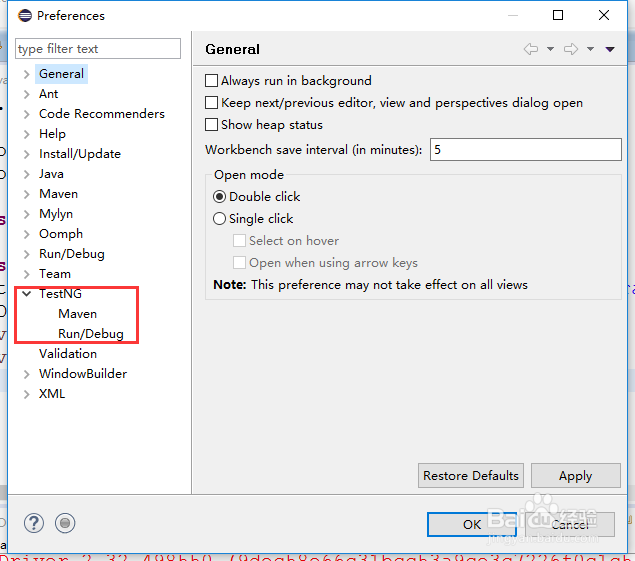The height and width of the screenshot is (561, 635).
Task: Open Maven under TestNG
Action: [77, 314]
